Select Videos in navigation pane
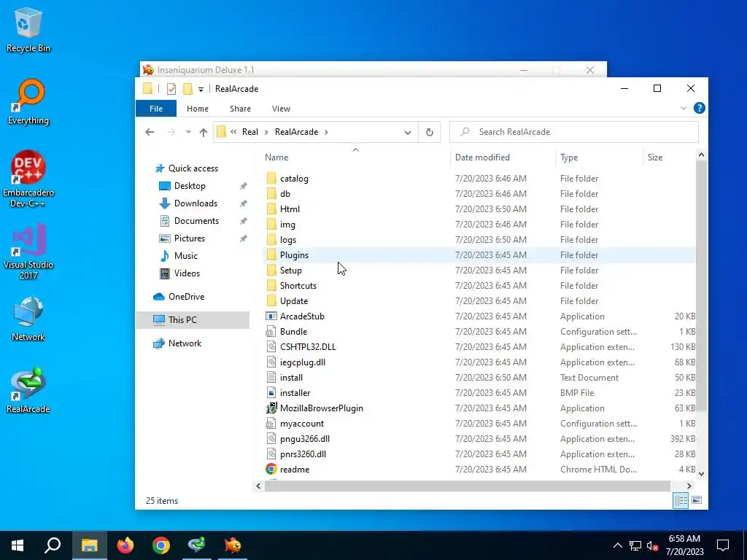This screenshot has width=747, height=560. [187, 273]
